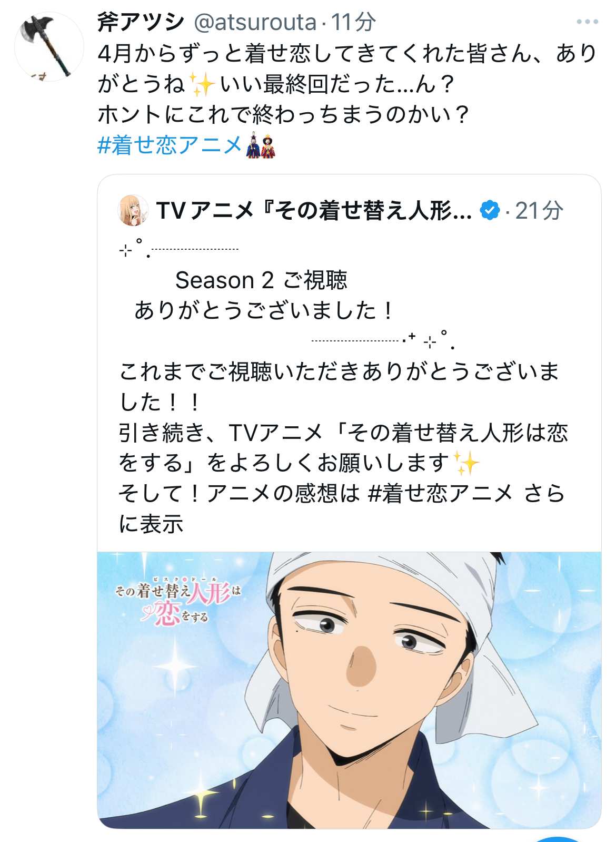Open the #着せ恋アニメ hashtag in quoted tweet
This screenshot has height=842, width=616.
click(x=440, y=494)
